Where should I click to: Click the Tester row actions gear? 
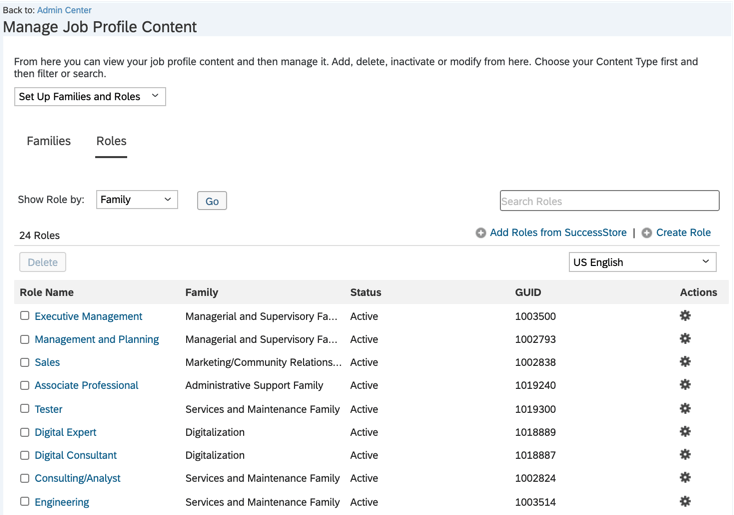click(685, 409)
